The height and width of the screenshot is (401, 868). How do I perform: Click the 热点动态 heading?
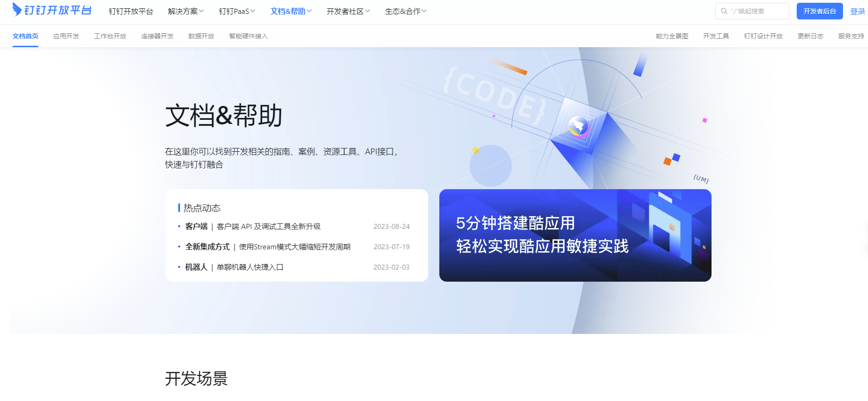[x=202, y=208]
